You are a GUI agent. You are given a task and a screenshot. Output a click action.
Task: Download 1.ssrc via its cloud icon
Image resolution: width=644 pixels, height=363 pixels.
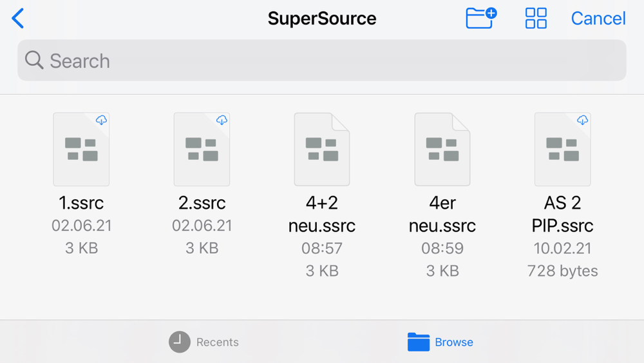click(101, 120)
